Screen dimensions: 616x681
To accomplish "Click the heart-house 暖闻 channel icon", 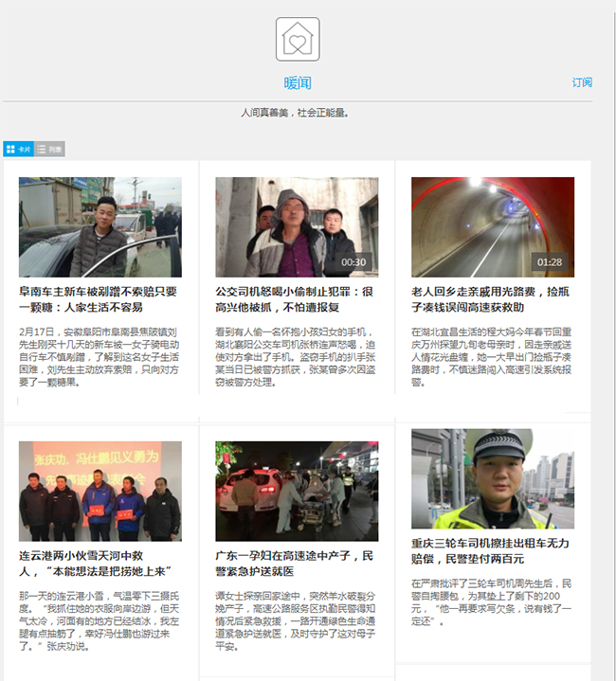I will coord(298,39).
